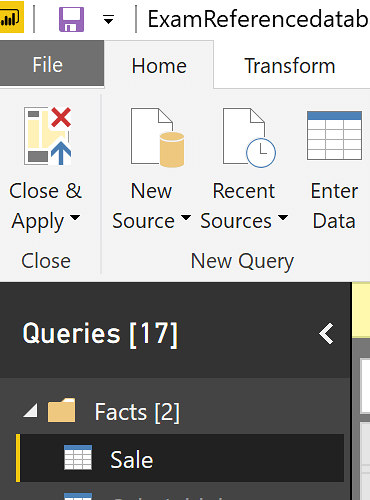Collapse the Queries pane with the chevron
This screenshot has width=370, height=500.
(x=326, y=333)
